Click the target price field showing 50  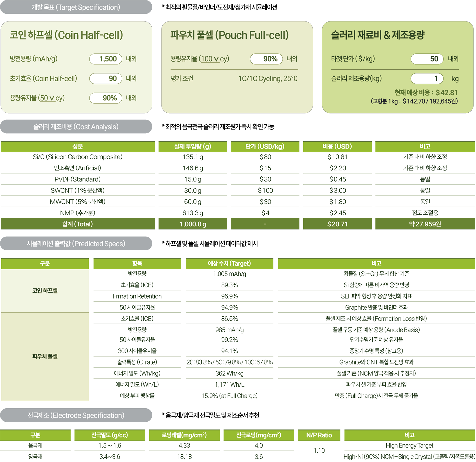(427, 59)
